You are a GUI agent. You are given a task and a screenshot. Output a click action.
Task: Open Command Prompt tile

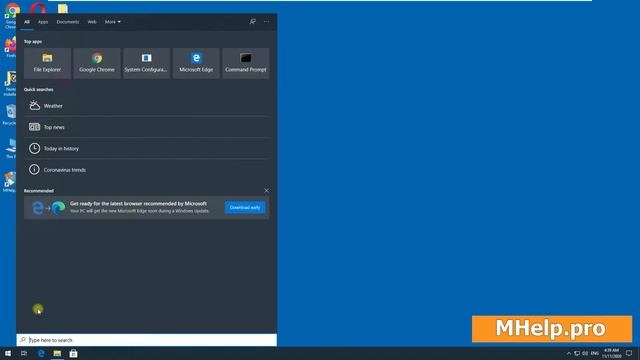coord(246,63)
